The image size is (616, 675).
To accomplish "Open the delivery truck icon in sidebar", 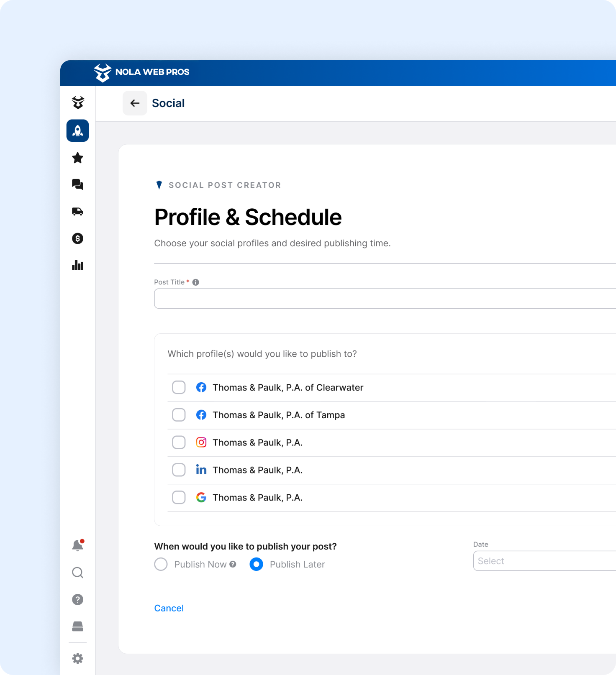I will [78, 212].
